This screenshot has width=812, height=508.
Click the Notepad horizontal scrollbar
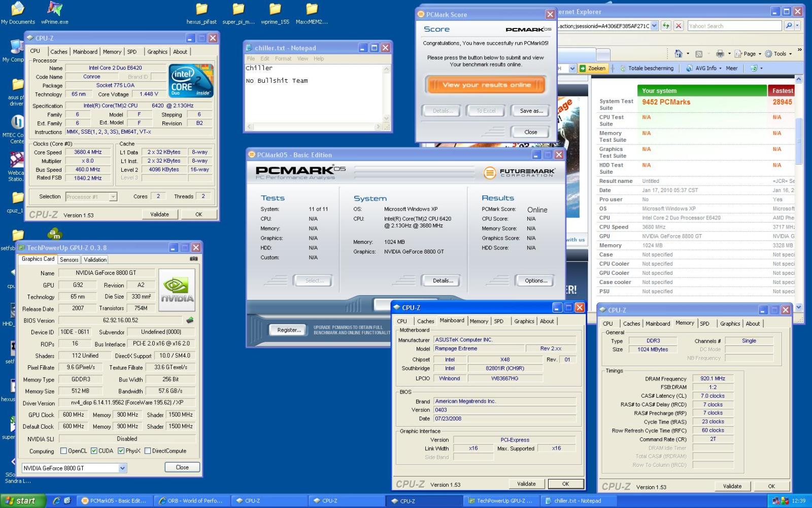tap(314, 126)
